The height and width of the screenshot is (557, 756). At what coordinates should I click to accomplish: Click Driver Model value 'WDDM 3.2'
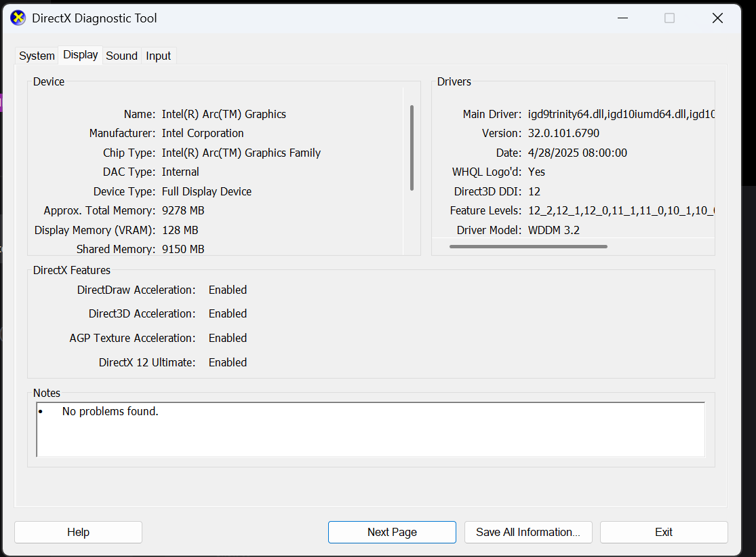coord(553,230)
